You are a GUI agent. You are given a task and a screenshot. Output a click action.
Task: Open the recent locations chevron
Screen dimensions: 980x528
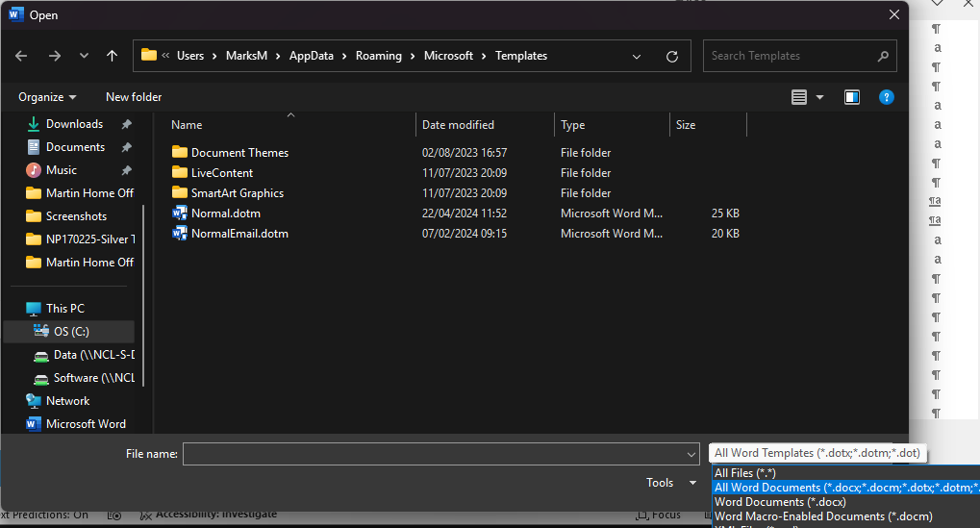tap(84, 56)
